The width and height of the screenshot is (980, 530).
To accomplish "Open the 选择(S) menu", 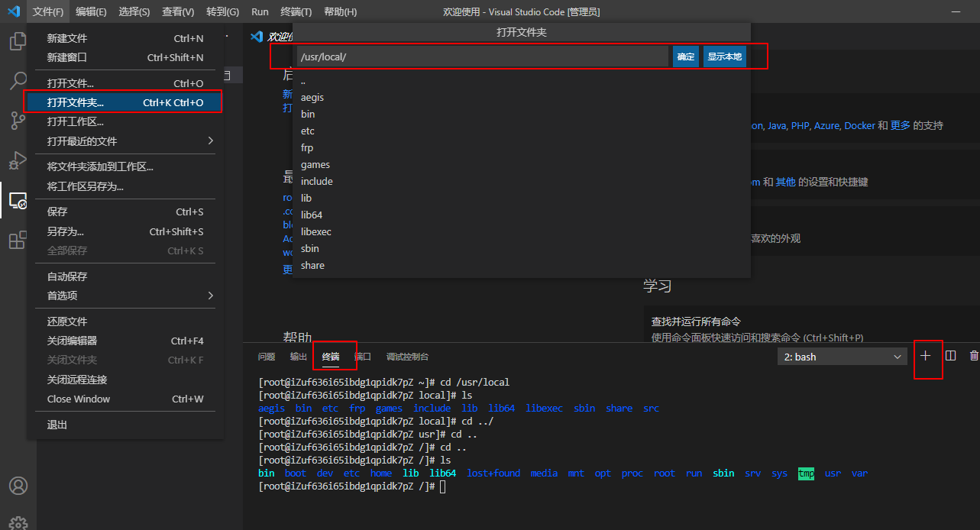I will pyautogui.click(x=134, y=11).
